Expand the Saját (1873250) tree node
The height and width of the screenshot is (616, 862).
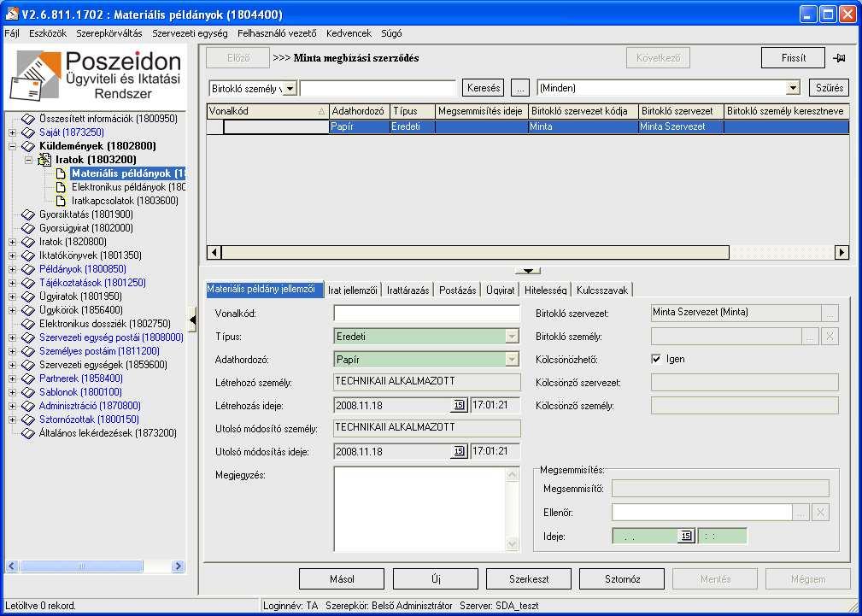coord(13,132)
